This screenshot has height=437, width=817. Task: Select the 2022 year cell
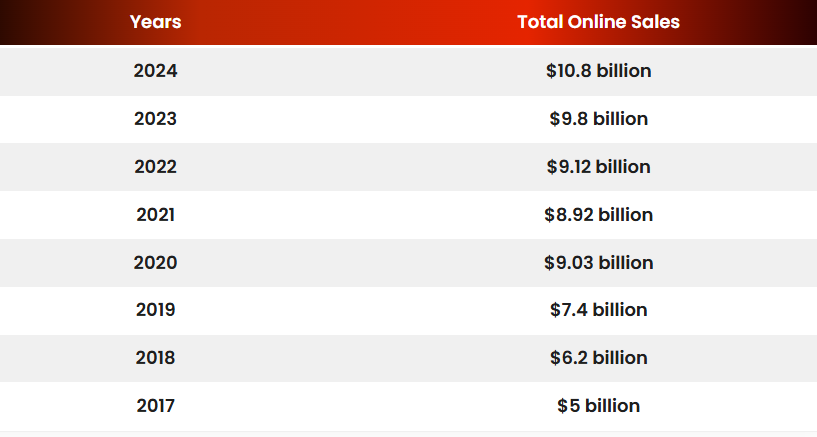click(155, 167)
